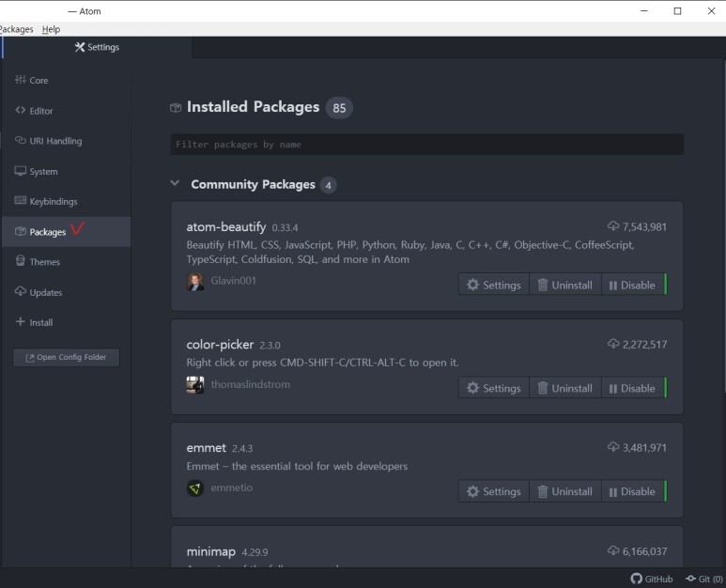This screenshot has width=726, height=588.
Task: Uninstall the color-picker package
Action: 564,388
